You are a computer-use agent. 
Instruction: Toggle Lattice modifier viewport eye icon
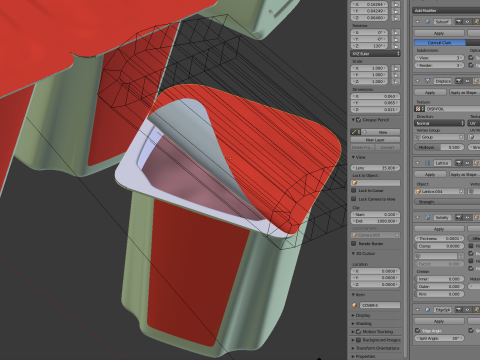pos(467,163)
